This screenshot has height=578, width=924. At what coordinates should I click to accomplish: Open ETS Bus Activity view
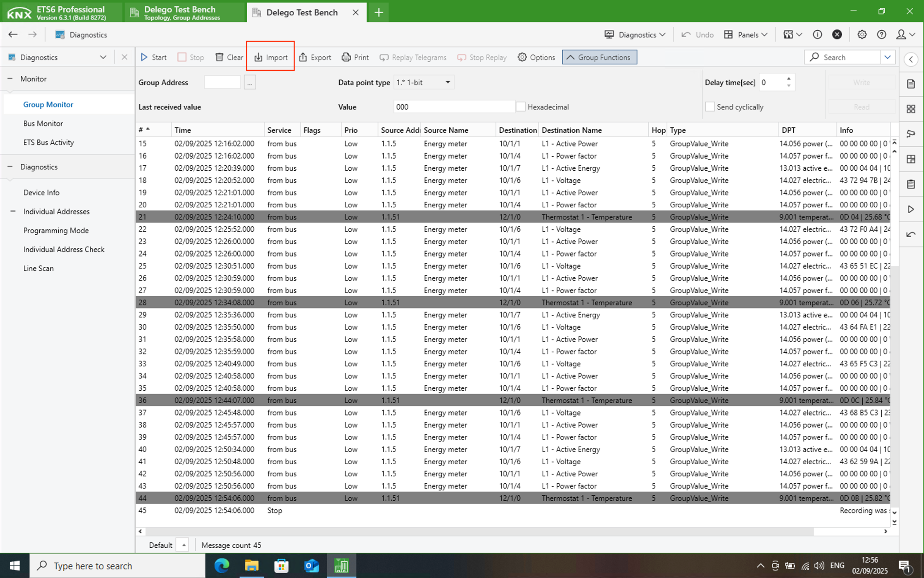48,142
